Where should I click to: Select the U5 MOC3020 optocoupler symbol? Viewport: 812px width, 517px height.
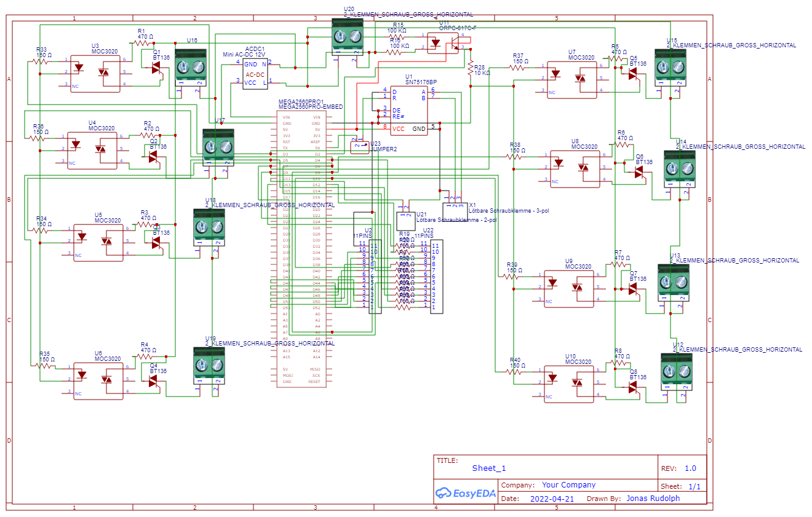coord(98,242)
